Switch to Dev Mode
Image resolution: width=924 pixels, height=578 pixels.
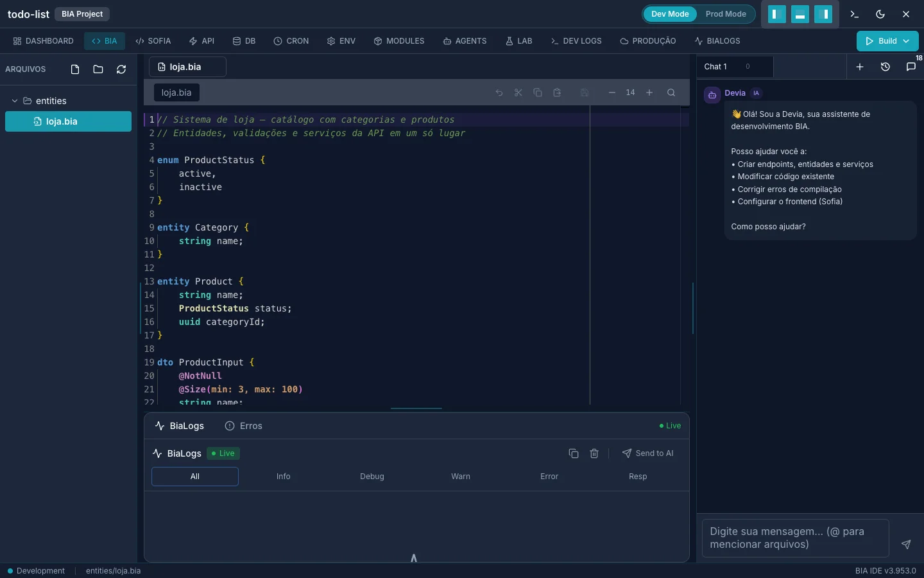(670, 14)
